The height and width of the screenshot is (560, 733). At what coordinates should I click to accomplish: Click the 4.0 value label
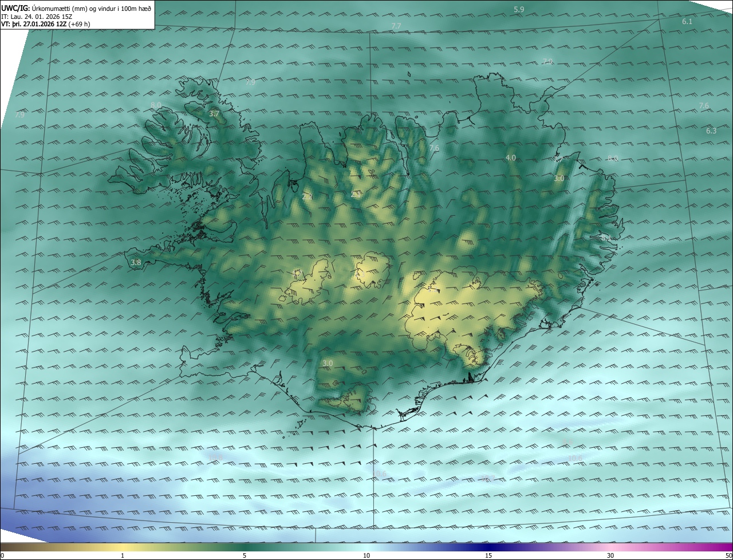coord(511,158)
